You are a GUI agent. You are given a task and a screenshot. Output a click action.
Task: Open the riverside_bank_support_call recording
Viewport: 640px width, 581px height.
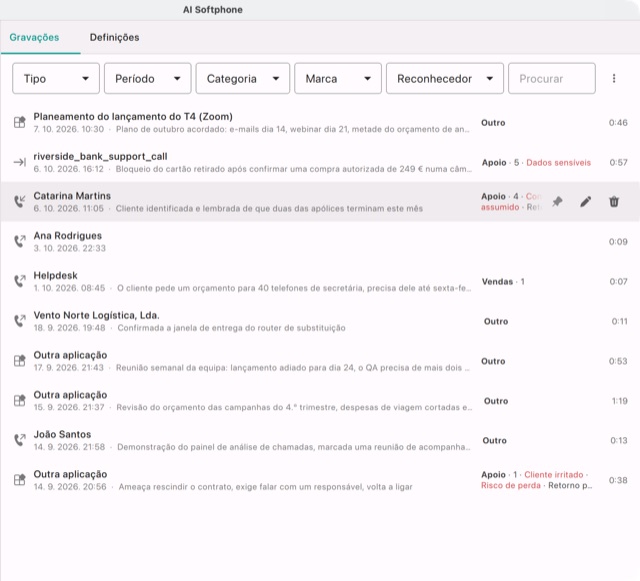pos(320,162)
